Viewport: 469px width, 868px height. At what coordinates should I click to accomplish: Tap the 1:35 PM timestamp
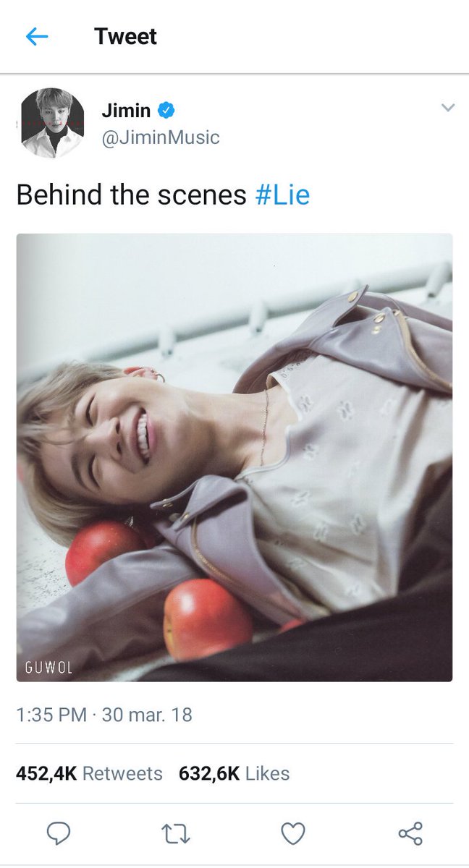pyautogui.click(x=51, y=715)
